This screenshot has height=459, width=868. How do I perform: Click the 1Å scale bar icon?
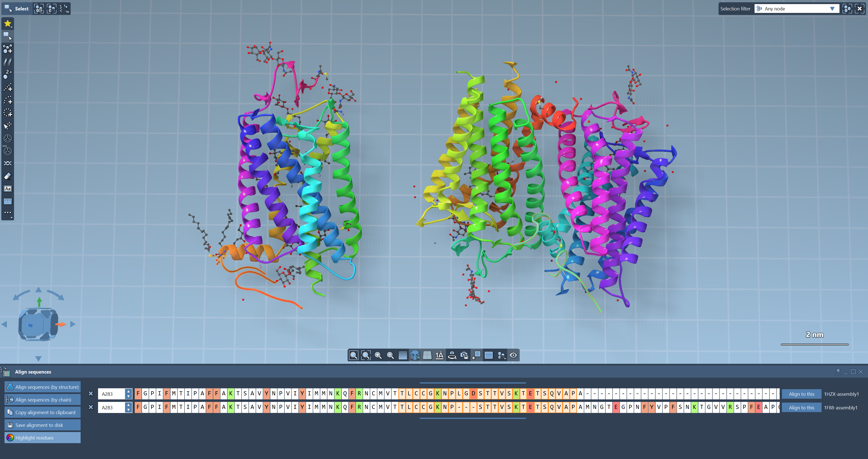[x=439, y=355]
